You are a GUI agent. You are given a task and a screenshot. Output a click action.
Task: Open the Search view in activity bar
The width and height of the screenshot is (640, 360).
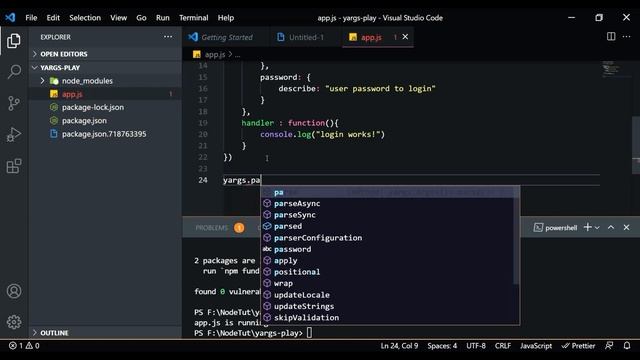(14, 71)
